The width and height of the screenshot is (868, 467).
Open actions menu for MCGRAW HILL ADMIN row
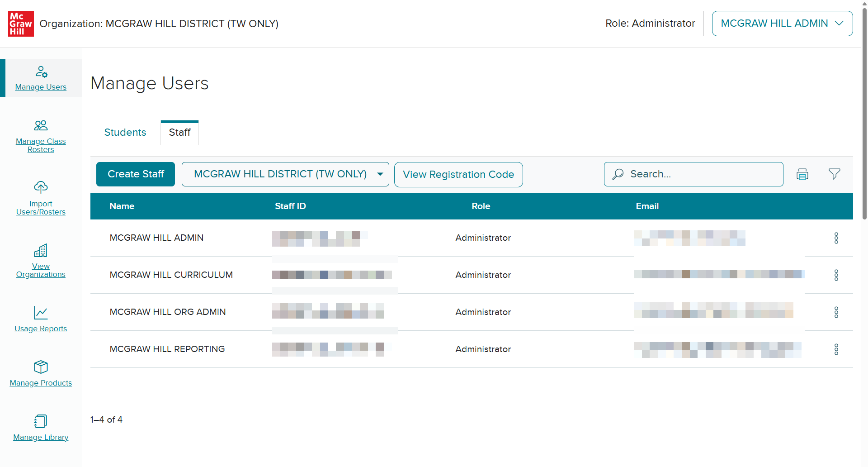(x=836, y=238)
